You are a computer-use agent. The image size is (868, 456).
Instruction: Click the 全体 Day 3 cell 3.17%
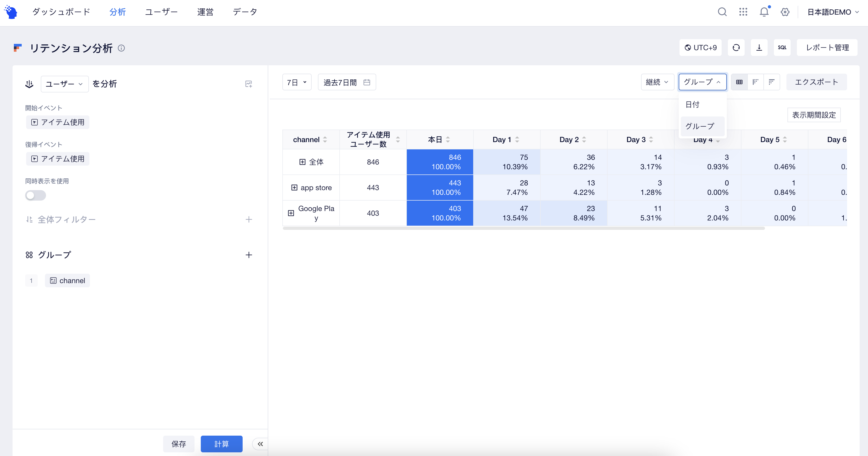[x=641, y=162]
